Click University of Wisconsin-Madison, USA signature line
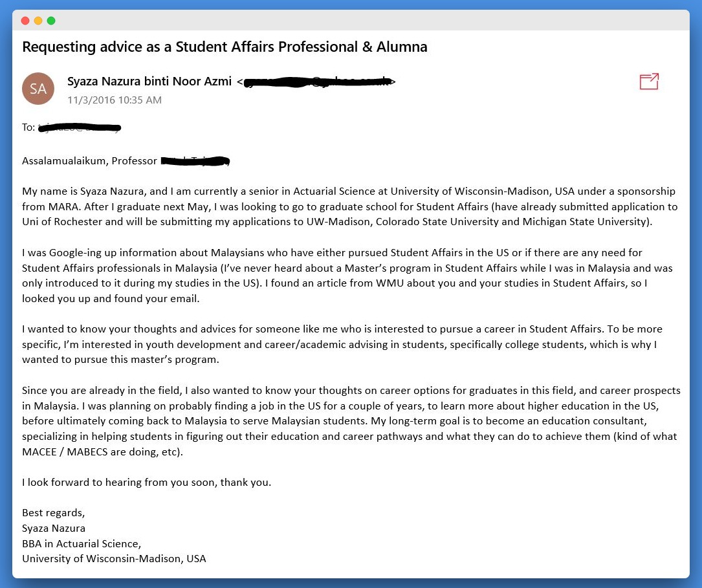The width and height of the screenshot is (702, 588). pyautogui.click(x=114, y=559)
